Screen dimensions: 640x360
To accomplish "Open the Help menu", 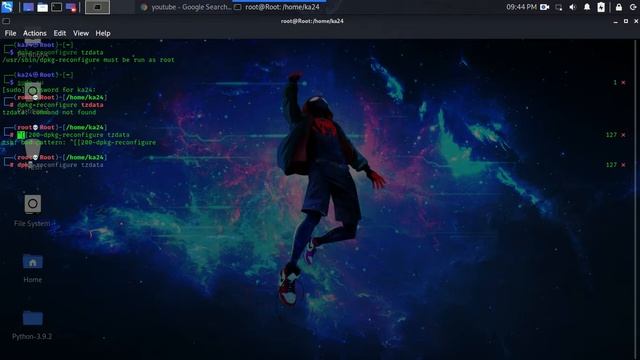I will (x=103, y=33).
